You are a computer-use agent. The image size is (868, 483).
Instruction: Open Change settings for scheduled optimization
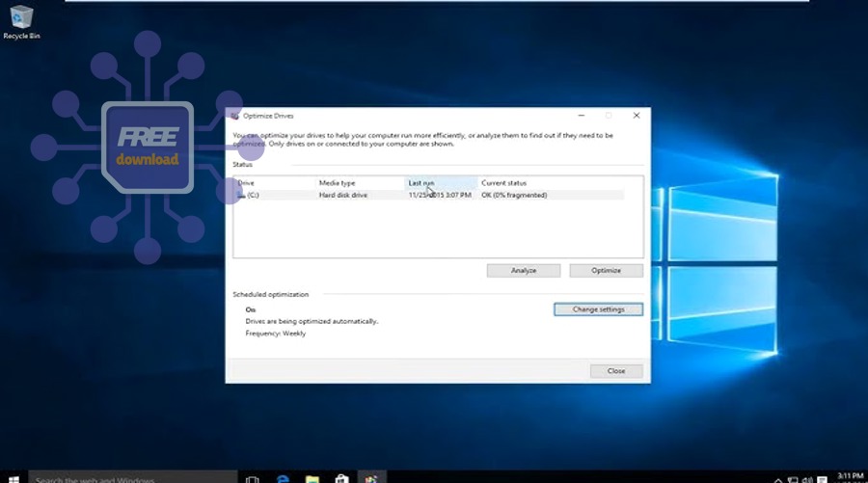click(598, 309)
